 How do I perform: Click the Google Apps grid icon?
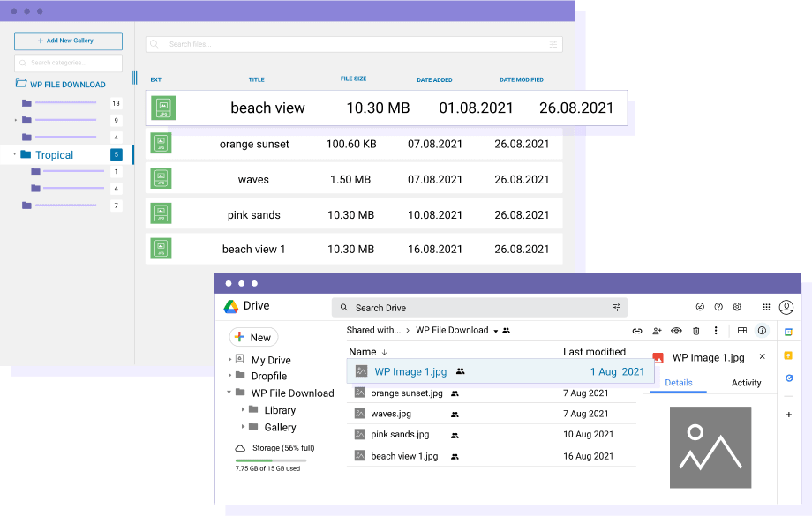click(766, 306)
